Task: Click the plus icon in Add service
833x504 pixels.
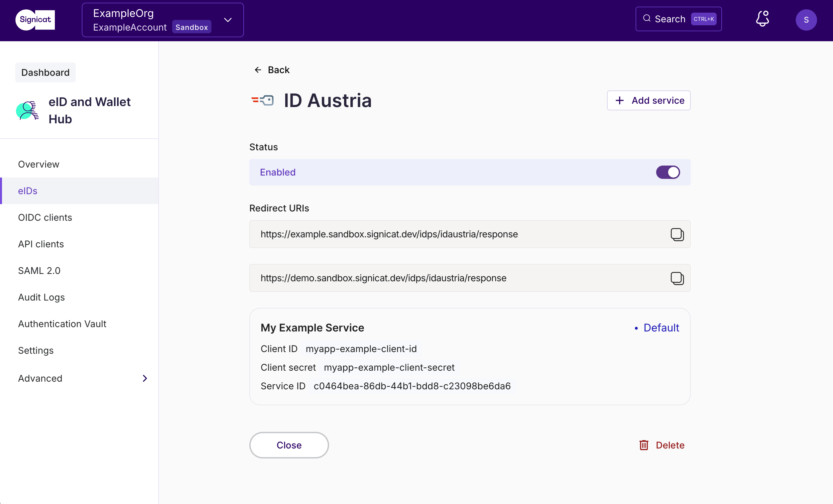Action: (x=619, y=100)
